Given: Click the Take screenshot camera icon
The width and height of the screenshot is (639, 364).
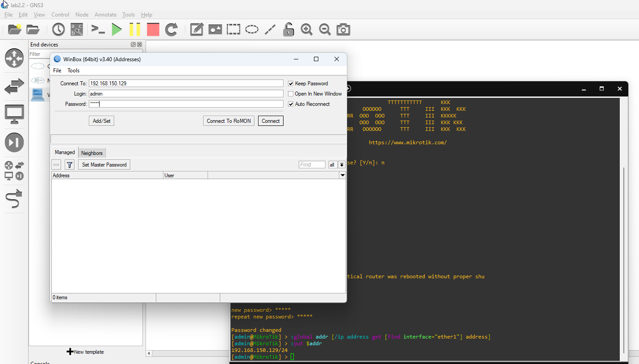Looking at the screenshot, I should click(343, 29).
